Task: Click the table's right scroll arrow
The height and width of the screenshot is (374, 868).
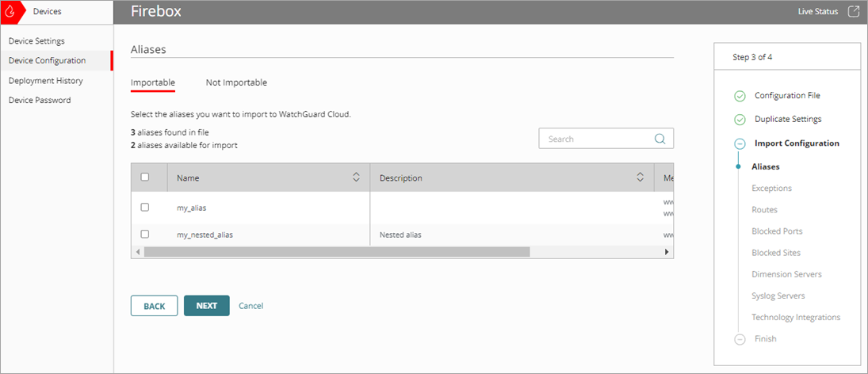Action: click(x=667, y=252)
